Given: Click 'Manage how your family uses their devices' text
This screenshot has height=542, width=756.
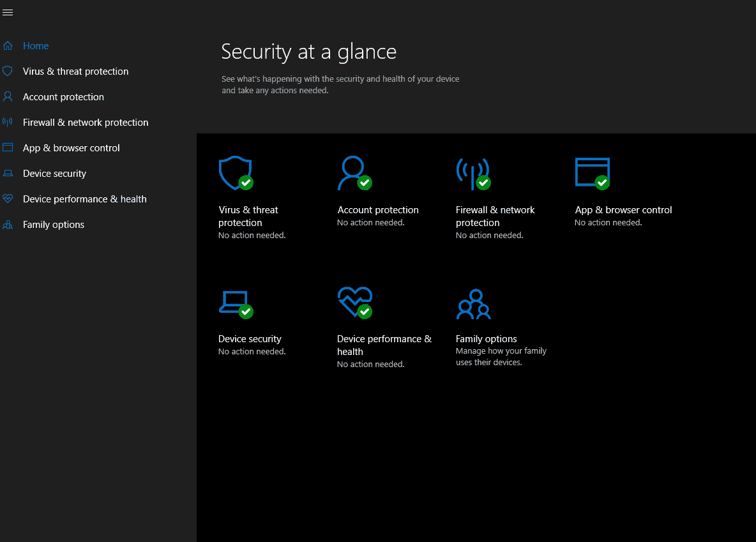Looking at the screenshot, I should tap(501, 356).
